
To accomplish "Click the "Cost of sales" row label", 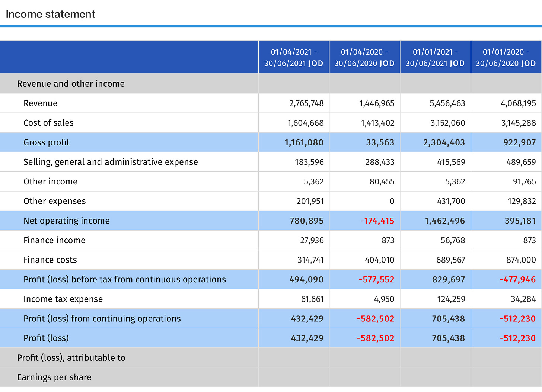I will 48,123.
